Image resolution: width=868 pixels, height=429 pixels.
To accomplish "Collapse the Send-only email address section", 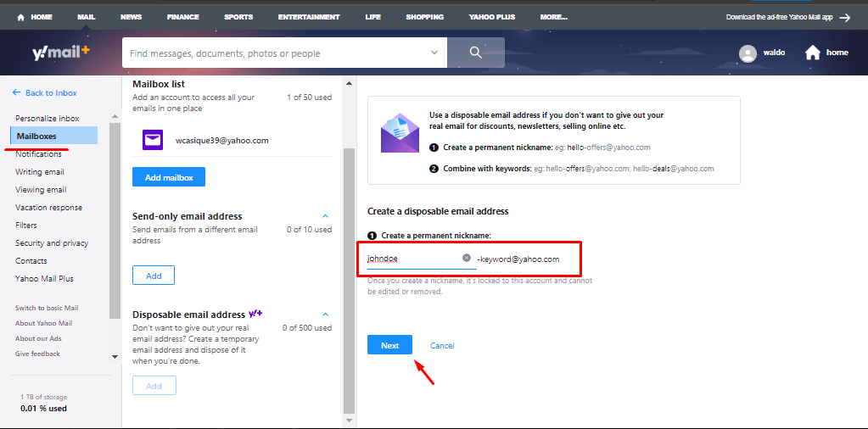I will pyautogui.click(x=326, y=216).
